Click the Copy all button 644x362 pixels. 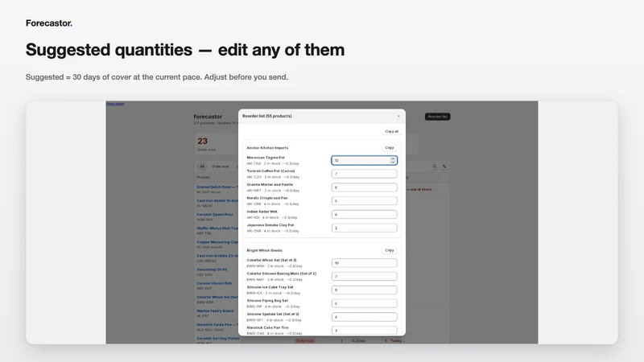[391, 131]
